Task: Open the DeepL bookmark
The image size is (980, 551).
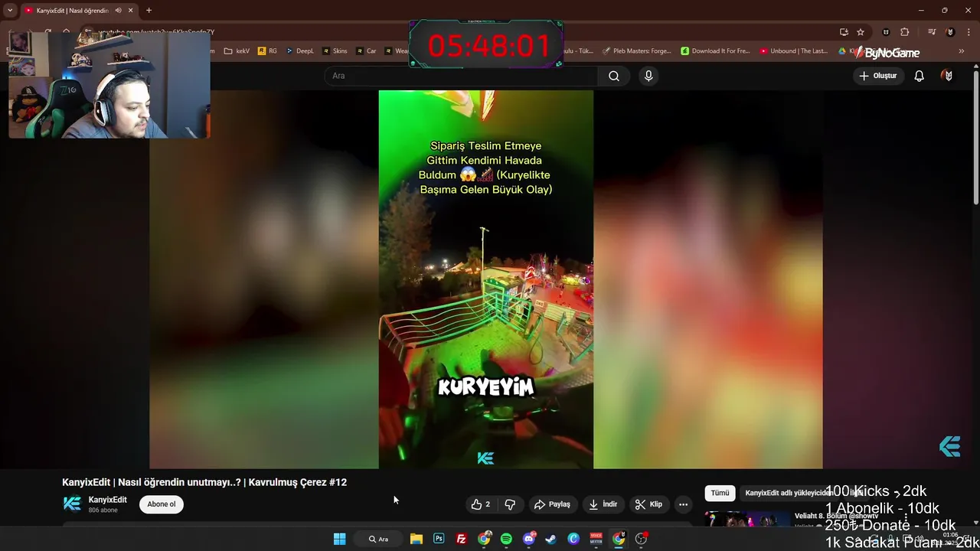Action: tap(300, 51)
